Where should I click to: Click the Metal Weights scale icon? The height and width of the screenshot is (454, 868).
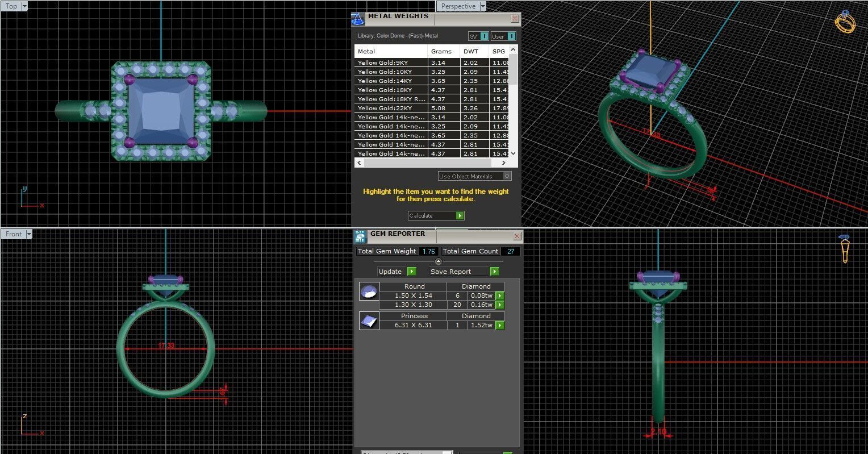(x=358, y=19)
